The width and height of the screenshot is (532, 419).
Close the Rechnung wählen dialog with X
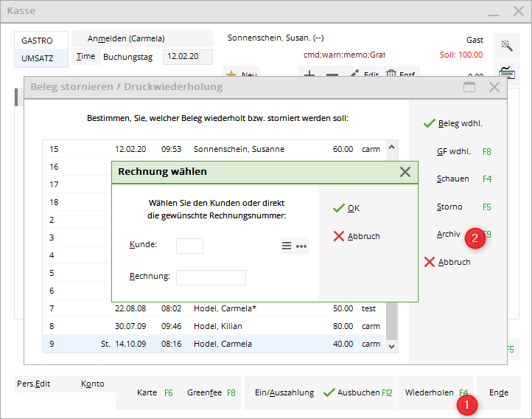point(405,172)
